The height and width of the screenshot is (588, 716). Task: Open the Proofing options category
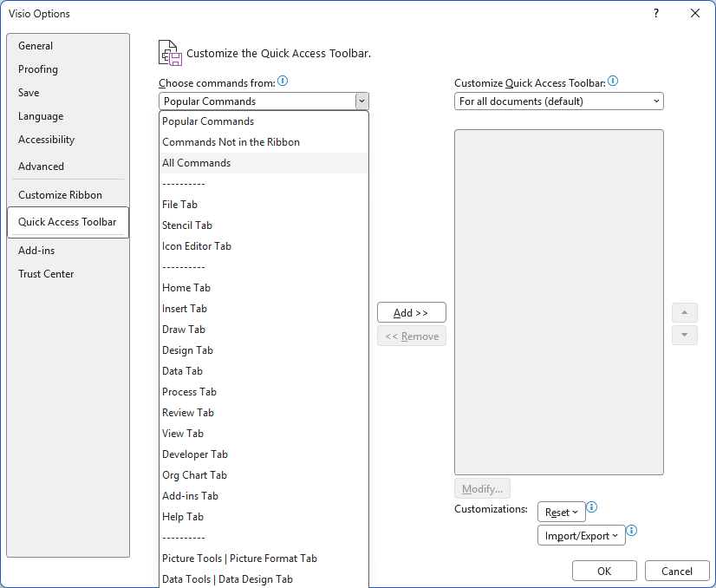pyautogui.click(x=68, y=69)
